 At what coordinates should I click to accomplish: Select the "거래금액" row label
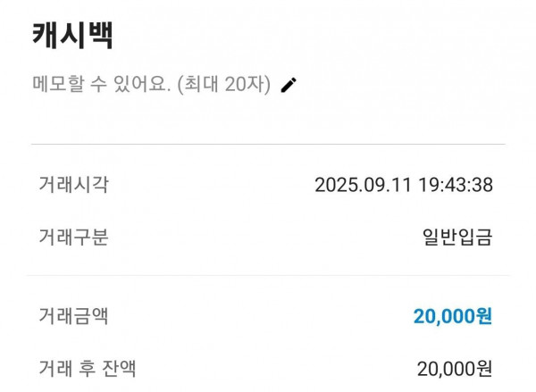tap(73, 315)
